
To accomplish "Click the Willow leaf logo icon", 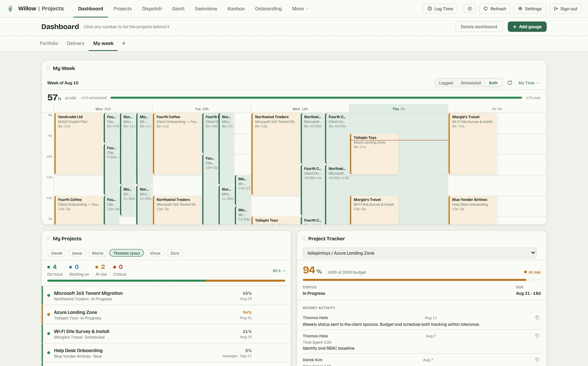I will [10, 9].
